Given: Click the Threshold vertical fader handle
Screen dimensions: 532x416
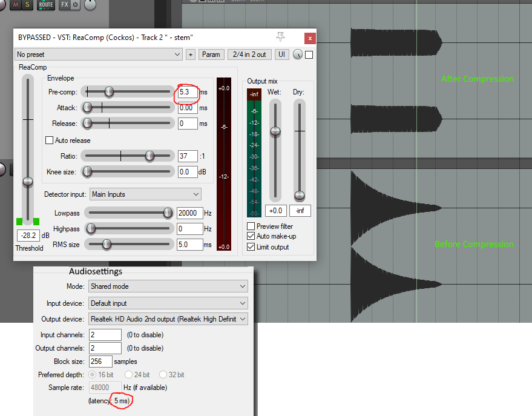Looking at the screenshot, I should 28,182.
